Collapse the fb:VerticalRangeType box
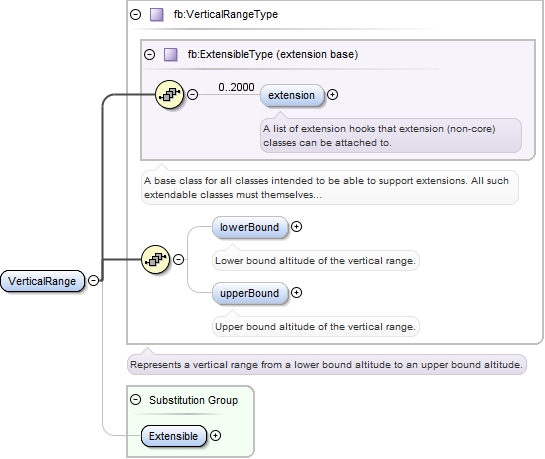Screen dimensions: 545x459 click(136, 15)
